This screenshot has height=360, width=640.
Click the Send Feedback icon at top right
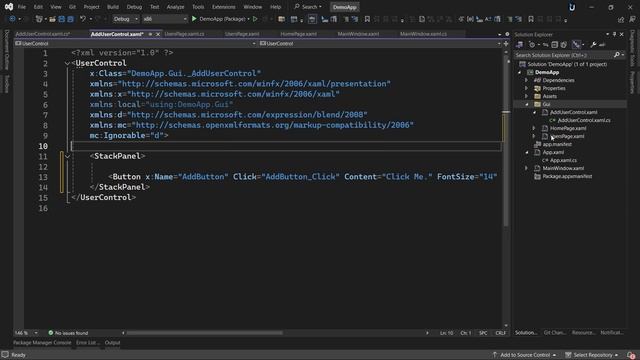(632, 19)
